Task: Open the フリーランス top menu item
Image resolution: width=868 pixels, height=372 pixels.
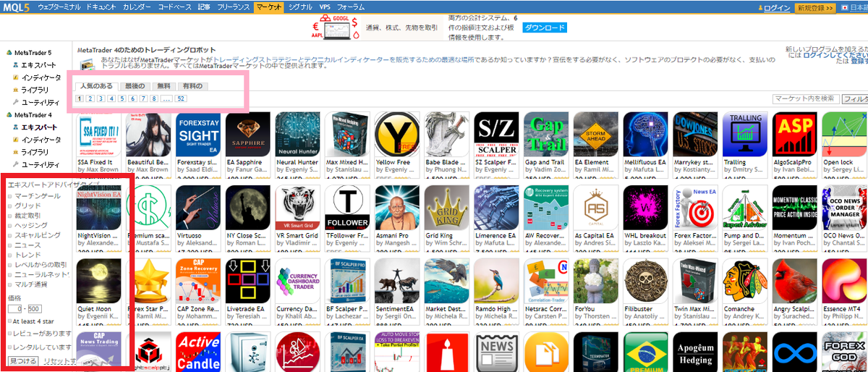Action: (x=234, y=7)
